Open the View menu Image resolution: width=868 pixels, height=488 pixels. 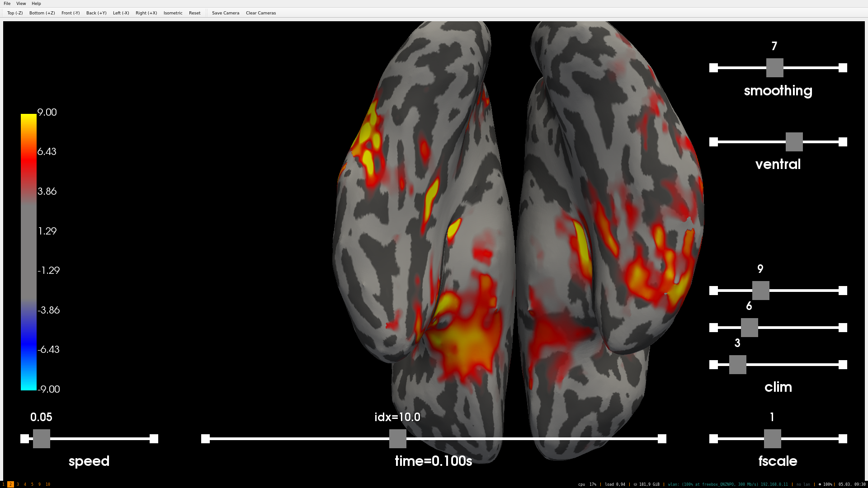(x=21, y=4)
